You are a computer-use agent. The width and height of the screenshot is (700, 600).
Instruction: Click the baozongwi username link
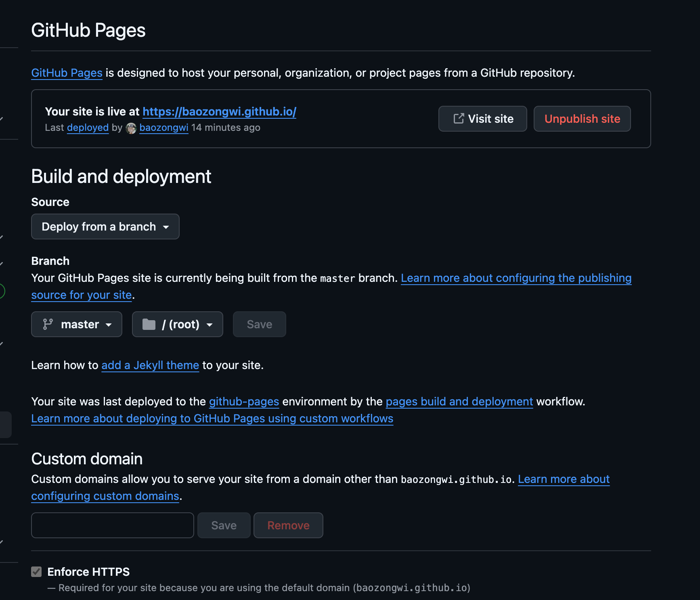click(x=163, y=128)
